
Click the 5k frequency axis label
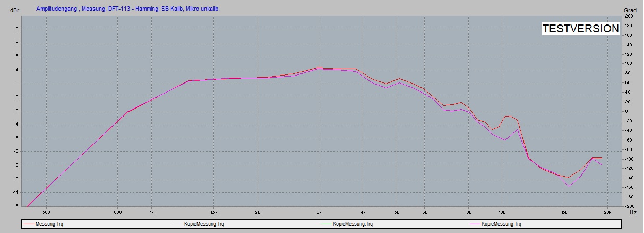[x=397, y=212]
